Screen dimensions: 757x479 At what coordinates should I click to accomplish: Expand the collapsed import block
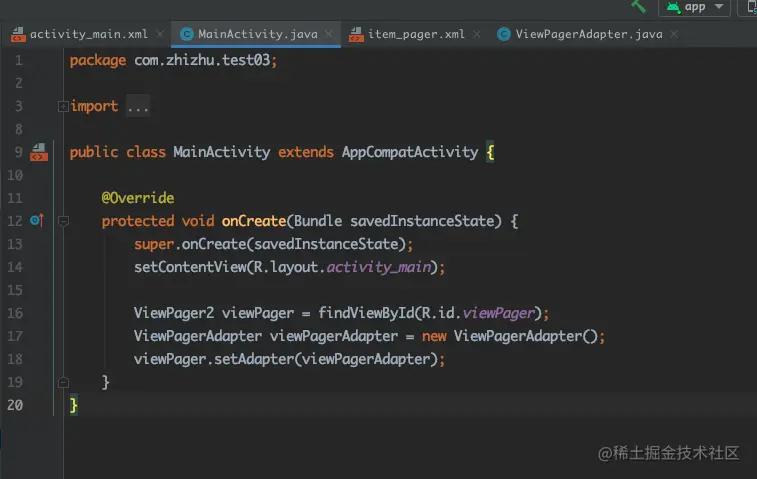point(63,106)
